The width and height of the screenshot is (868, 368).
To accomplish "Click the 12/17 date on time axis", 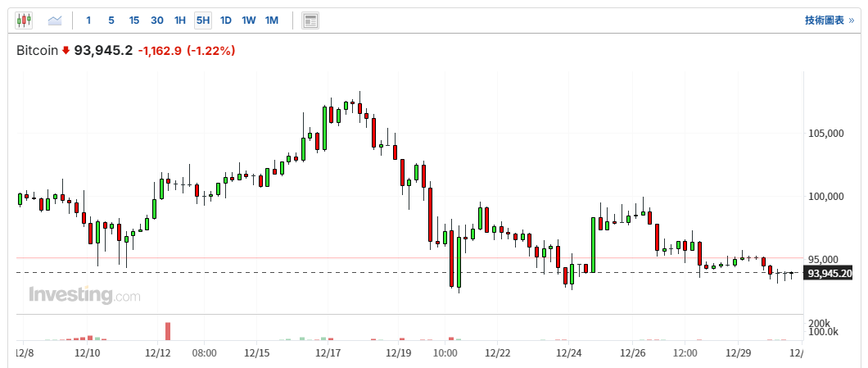I will click(x=328, y=352).
